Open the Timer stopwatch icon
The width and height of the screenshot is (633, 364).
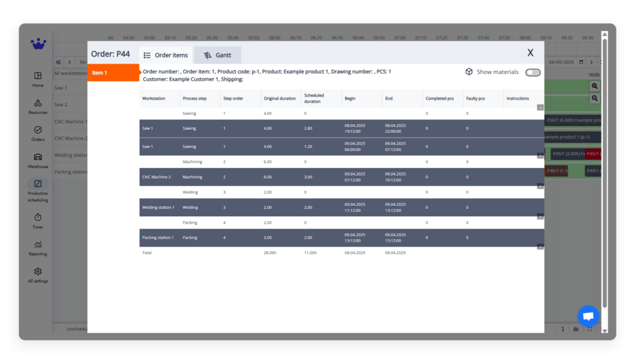tap(38, 218)
